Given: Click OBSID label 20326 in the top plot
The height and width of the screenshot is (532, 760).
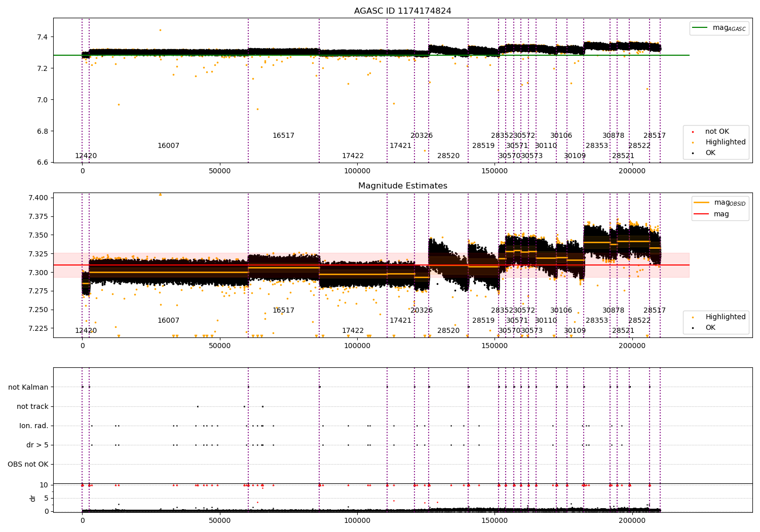Looking at the screenshot, I should (x=422, y=136).
